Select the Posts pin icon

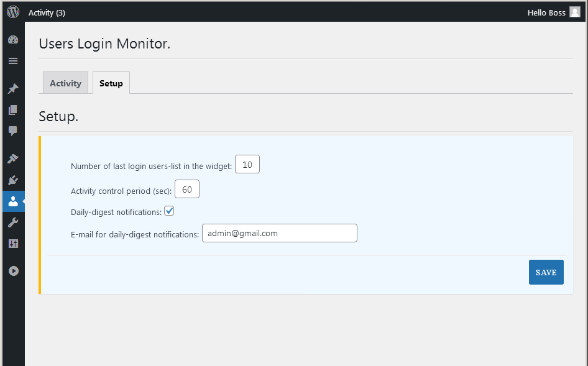[13, 88]
